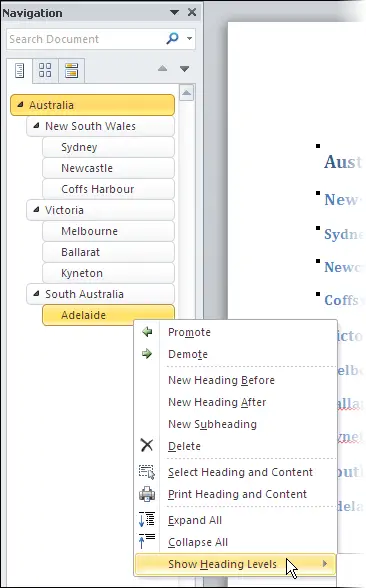Jump to the Kyneton heading

tap(108, 273)
